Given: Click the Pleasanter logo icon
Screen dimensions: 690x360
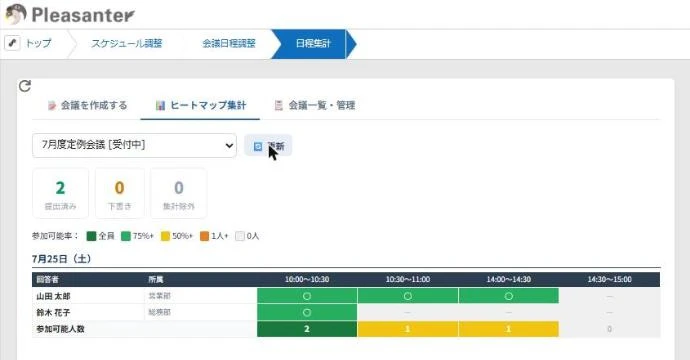Looking at the screenshot, I should (x=15, y=15).
